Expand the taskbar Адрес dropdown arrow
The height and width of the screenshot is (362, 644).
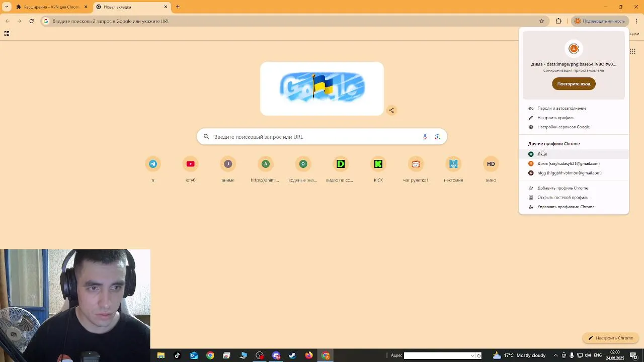click(x=472, y=355)
